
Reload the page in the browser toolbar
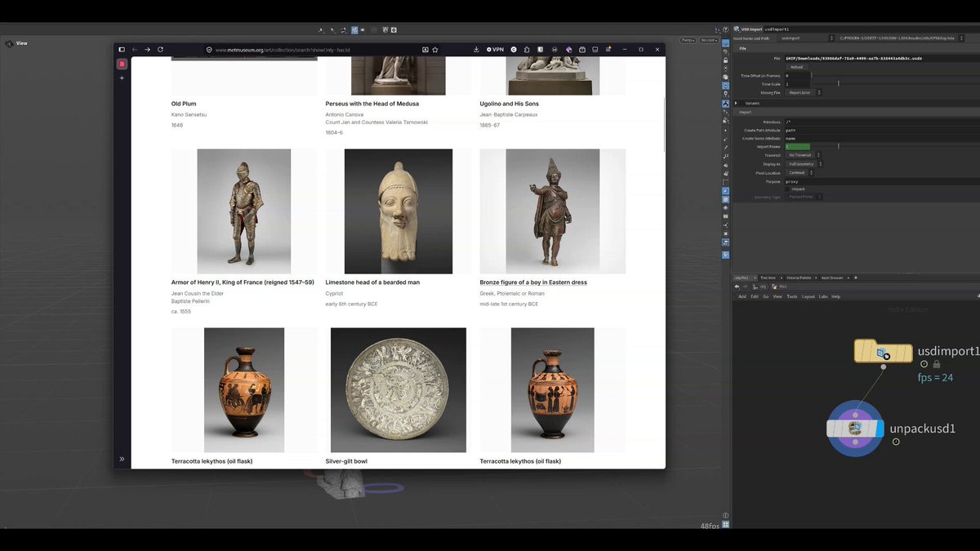[160, 50]
